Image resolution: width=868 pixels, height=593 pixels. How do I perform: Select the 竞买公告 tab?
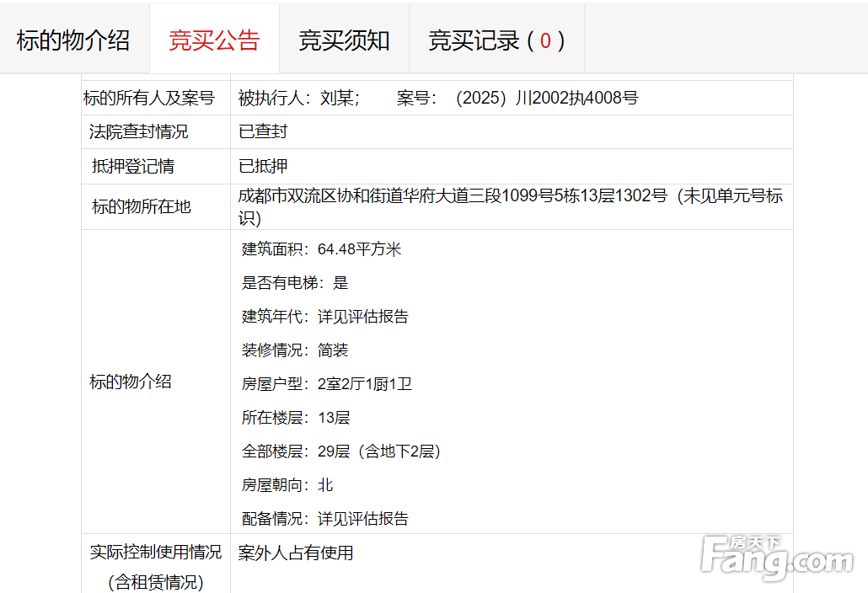[x=214, y=40]
